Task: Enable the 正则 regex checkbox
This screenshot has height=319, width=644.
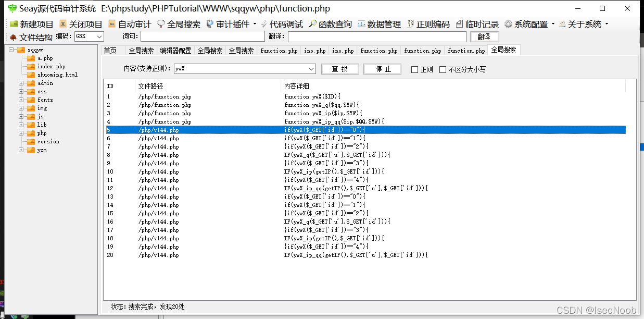Action: (x=414, y=69)
